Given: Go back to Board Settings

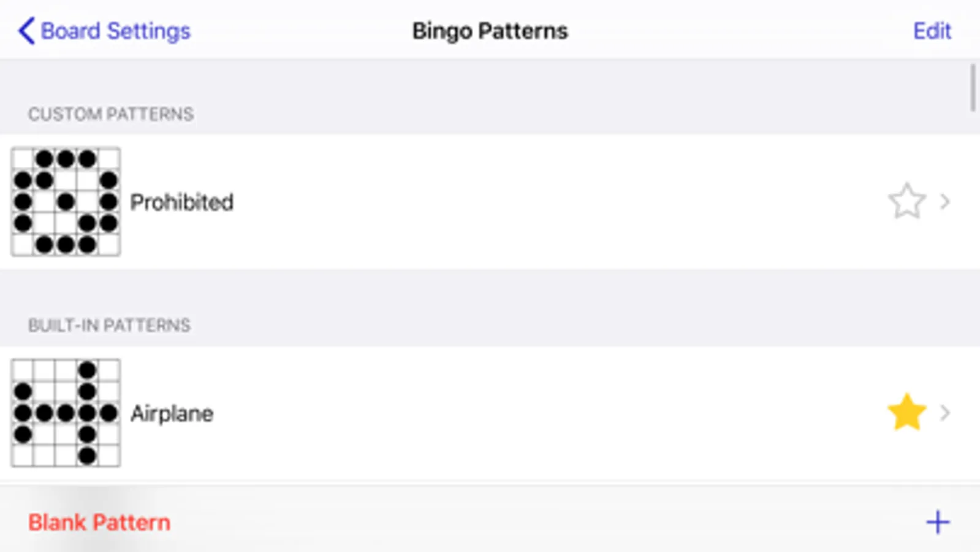Looking at the screenshot, I should (115, 31).
